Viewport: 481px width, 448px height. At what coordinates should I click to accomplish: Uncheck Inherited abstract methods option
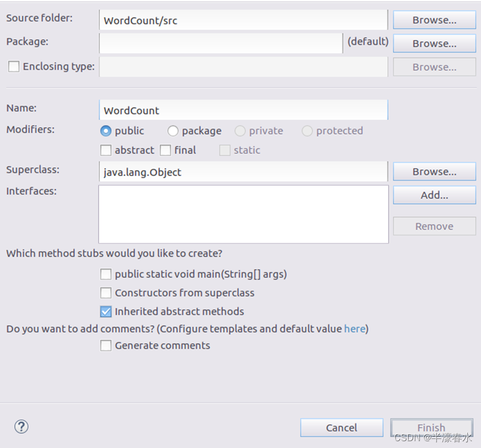tap(106, 312)
